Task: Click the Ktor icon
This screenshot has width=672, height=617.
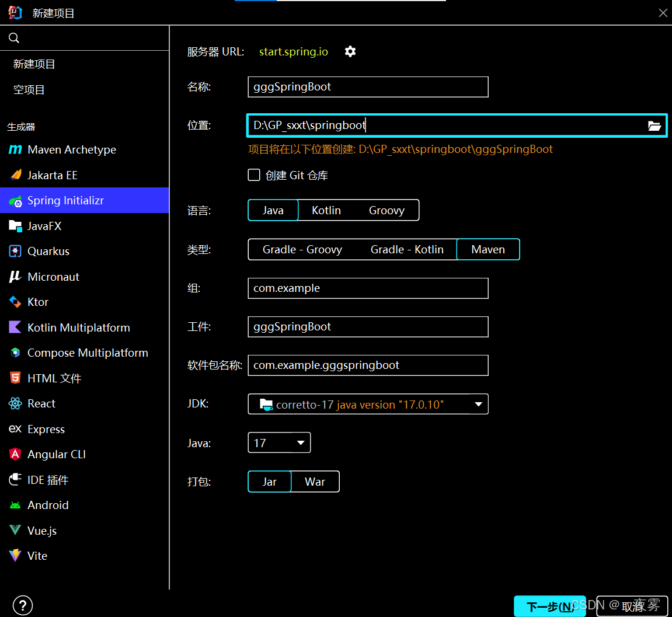Action: point(15,302)
